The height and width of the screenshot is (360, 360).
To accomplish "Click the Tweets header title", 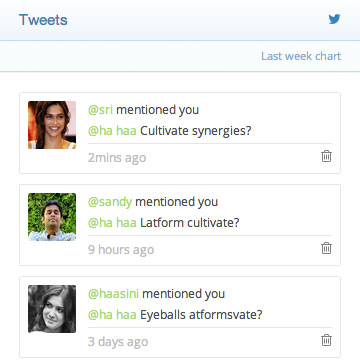I will (43, 20).
